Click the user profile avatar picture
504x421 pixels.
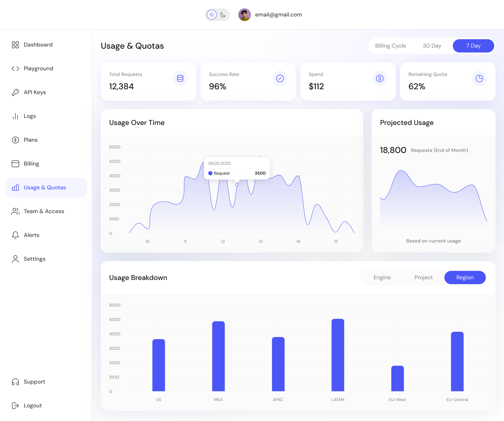point(244,15)
